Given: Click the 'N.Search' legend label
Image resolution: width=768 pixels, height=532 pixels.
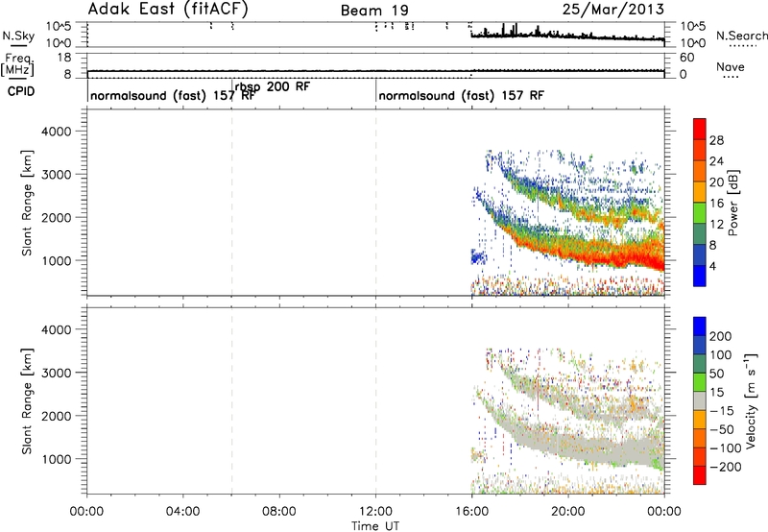Looking at the screenshot, I should [x=741, y=36].
